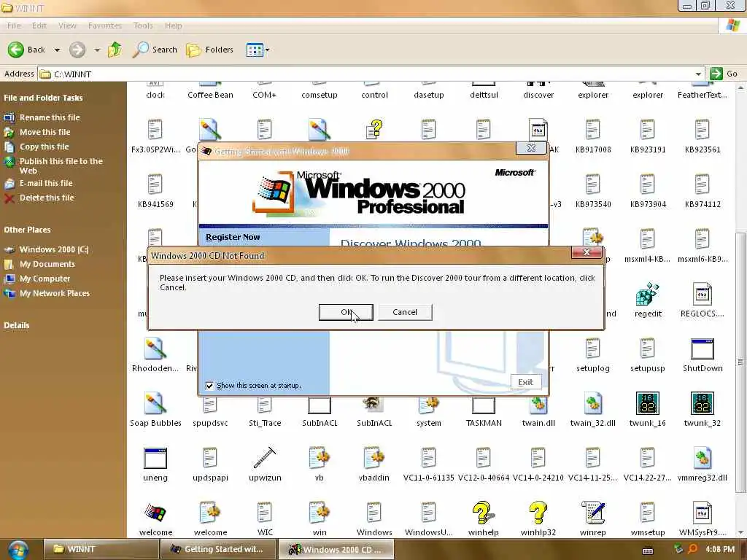Click the Up folder icon
747x560 pixels.
(x=115, y=50)
